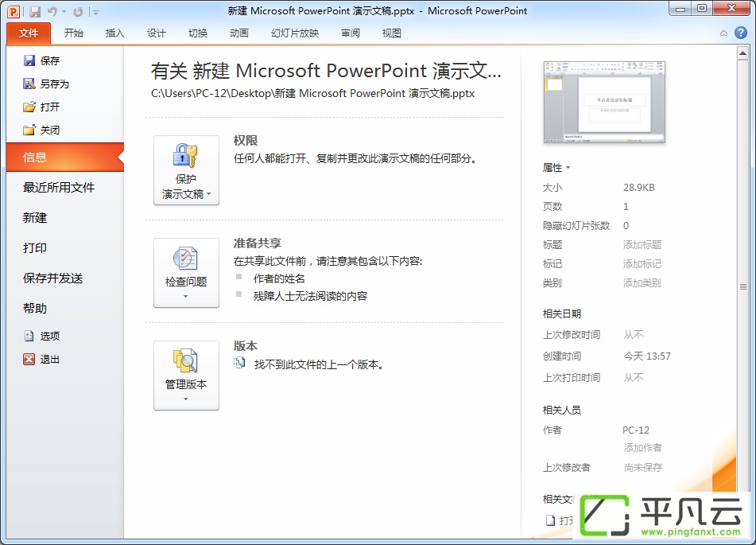
Task: Click the PowerPoint application icon in title bar
Action: (x=14, y=11)
